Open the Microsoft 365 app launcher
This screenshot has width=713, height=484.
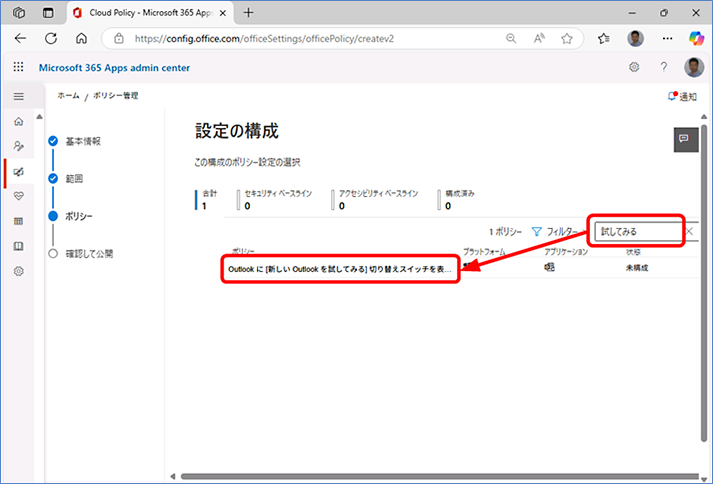click(x=19, y=67)
